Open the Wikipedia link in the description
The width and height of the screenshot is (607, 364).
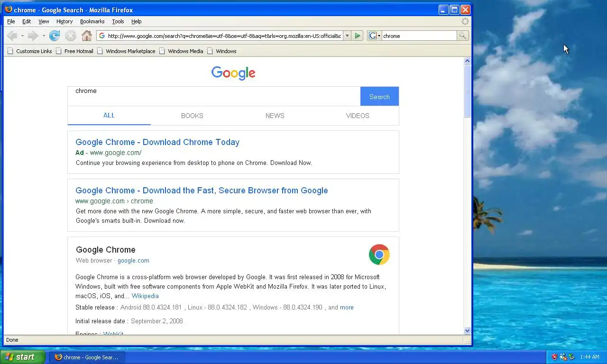145,296
